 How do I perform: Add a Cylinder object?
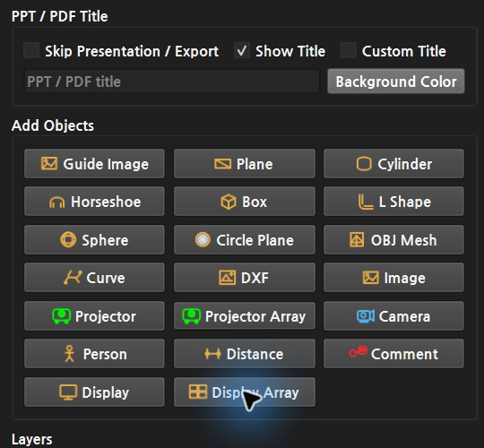(x=393, y=164)
